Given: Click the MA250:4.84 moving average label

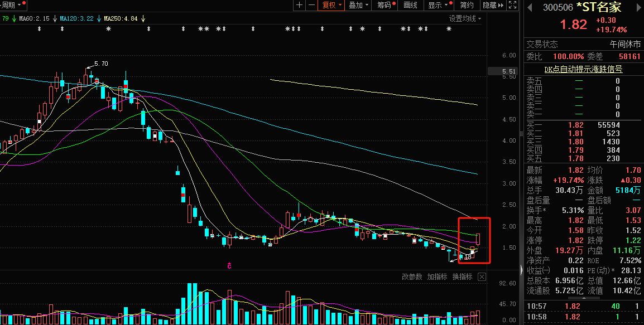Looking at the screenshot, I should coord(121,18).
